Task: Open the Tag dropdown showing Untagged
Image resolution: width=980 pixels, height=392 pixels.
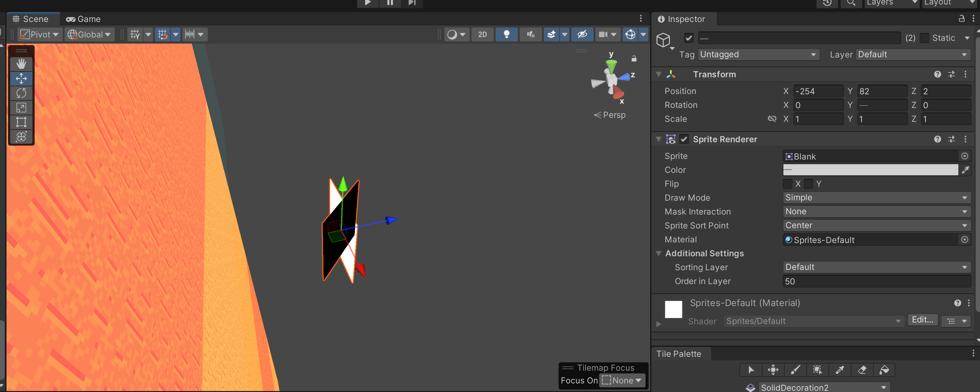Action: 758,54
